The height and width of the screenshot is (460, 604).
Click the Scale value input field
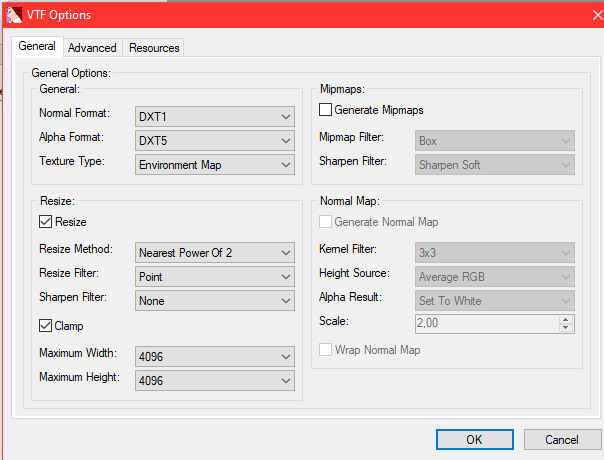click(485, 323)
